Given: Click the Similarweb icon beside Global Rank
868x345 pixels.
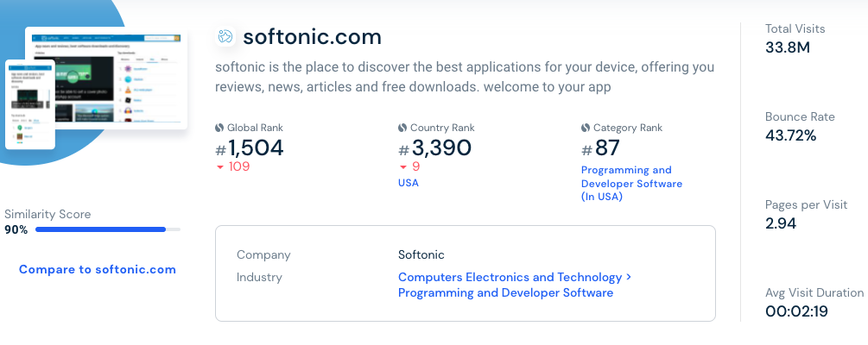Looking at the screenshot, I should click(x=219, y=128).
